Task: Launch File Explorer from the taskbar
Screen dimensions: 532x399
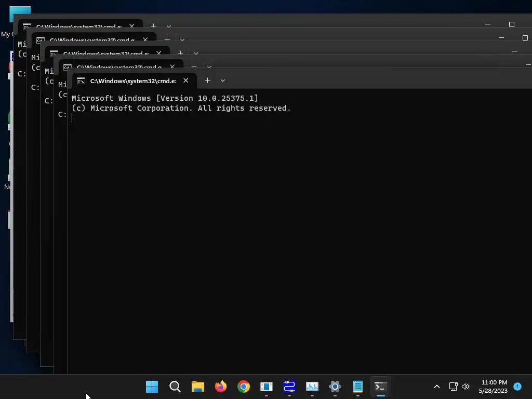Action: [x=198, y=387]
